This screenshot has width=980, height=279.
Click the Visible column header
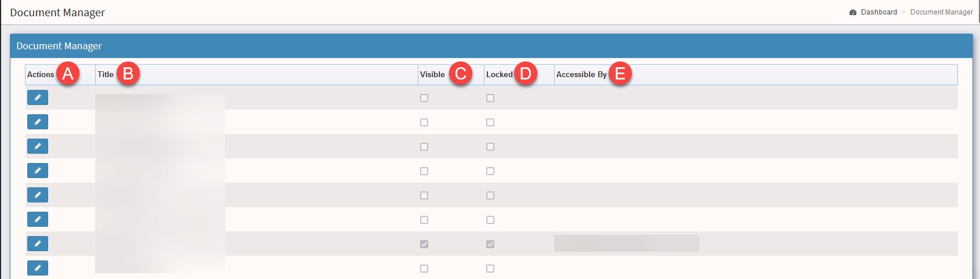pyautogui.click(x=432, y=74)
